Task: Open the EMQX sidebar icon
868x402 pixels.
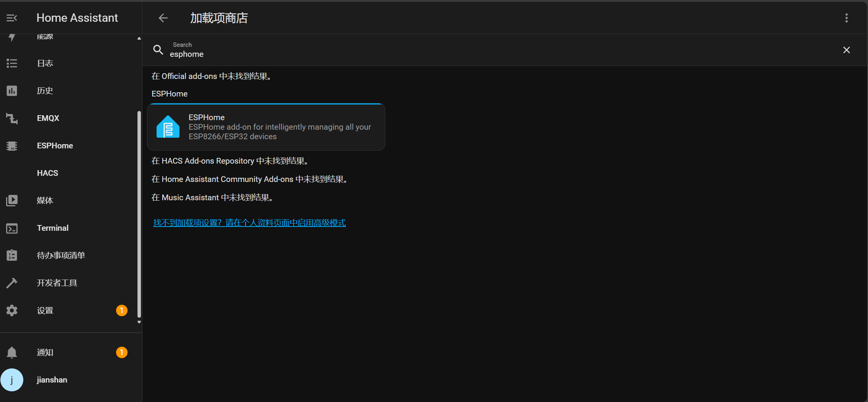Action: tap(12, 118)
